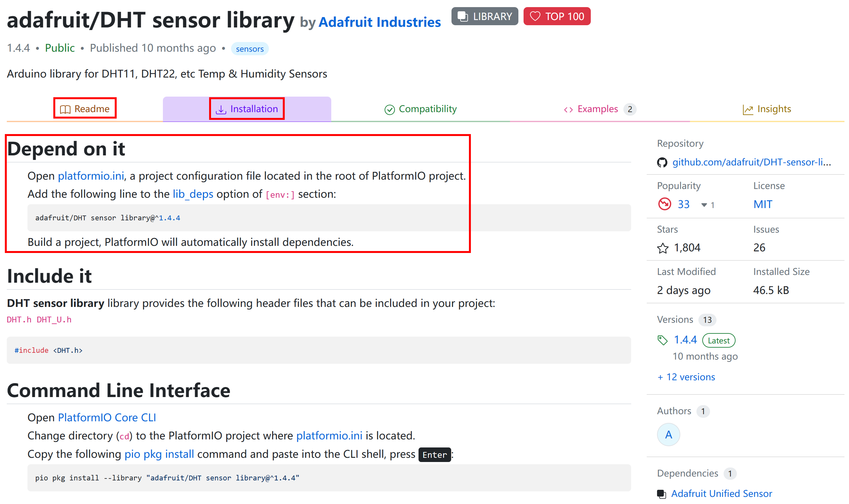Expand the + 12 versions list

point(686,377)
